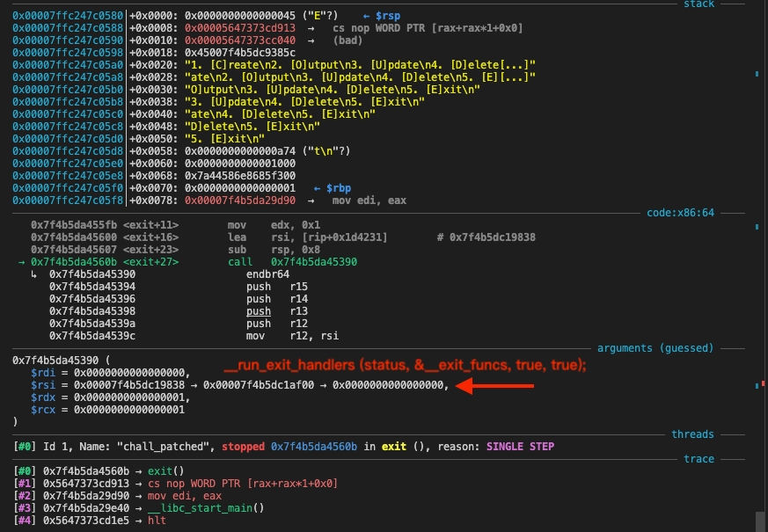Click the green arrow at exit+27 instruction
The width and height of the screenshot is (768, 532).
pos(22,262)
